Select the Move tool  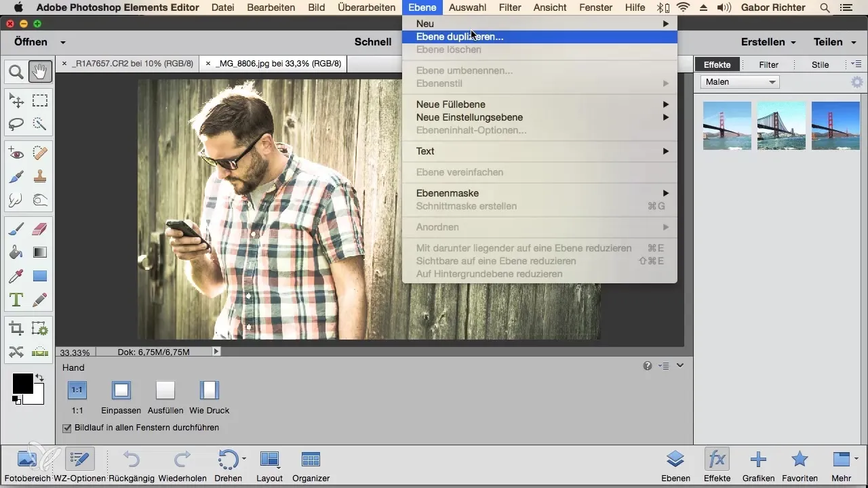(16, 101)
